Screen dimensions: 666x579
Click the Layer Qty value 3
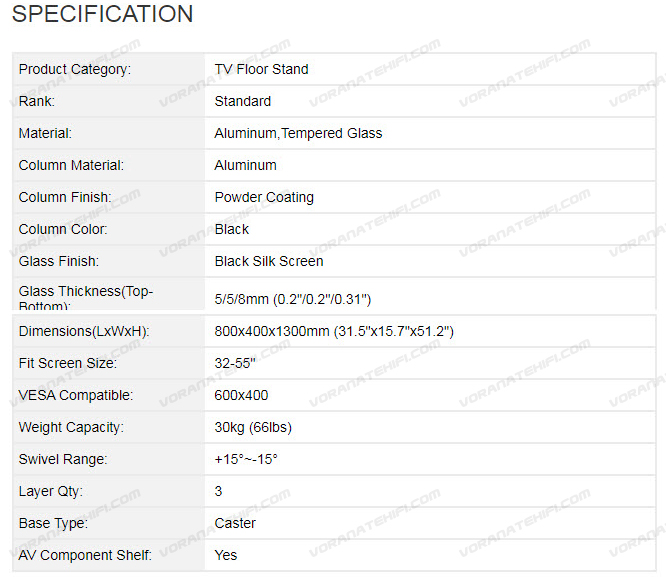click(219, 491)
